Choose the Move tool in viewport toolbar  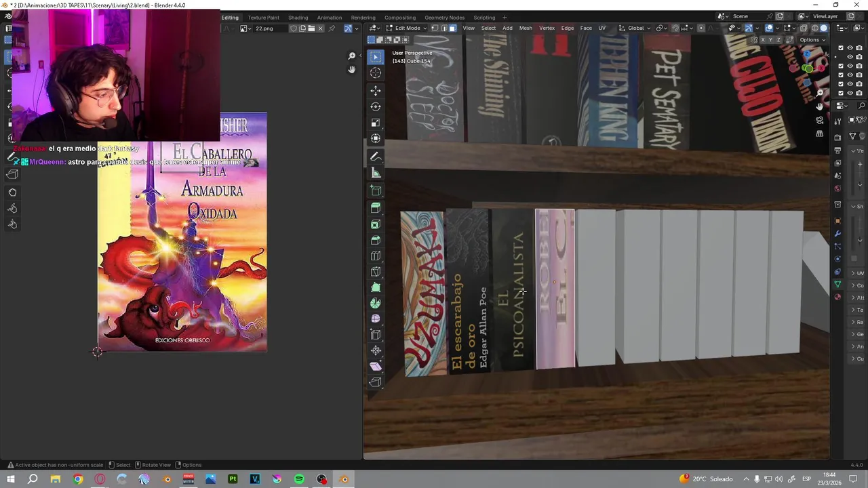tap(376, 90)
